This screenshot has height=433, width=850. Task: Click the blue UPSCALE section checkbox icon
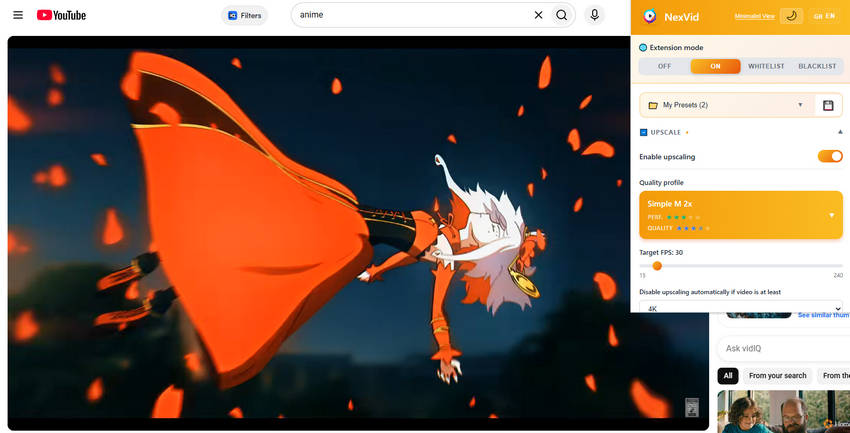click(x=643, y=132)
